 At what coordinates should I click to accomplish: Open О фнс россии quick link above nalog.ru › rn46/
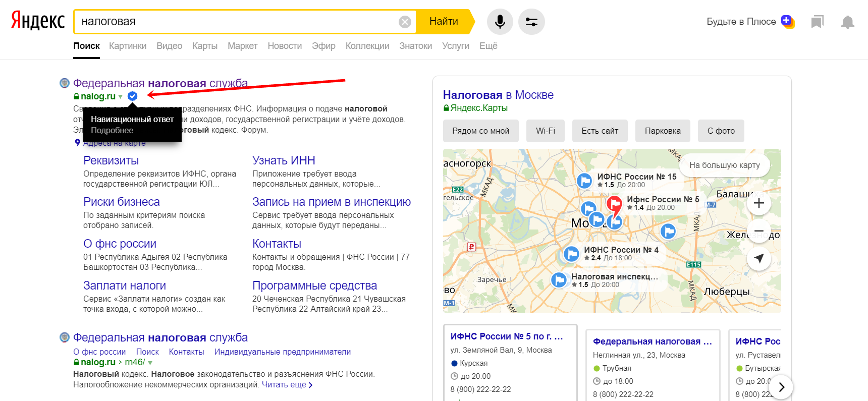99,352
